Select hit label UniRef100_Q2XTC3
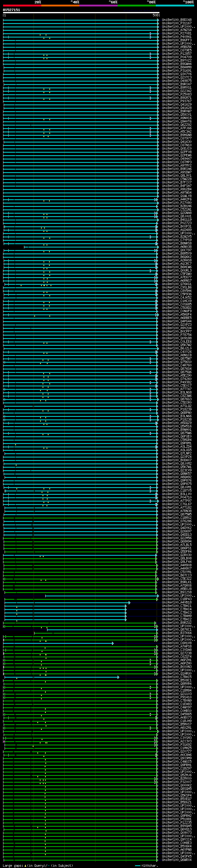The height and width of the screenshot is (868, 197). pyautogui.click(x=177, y=78)
